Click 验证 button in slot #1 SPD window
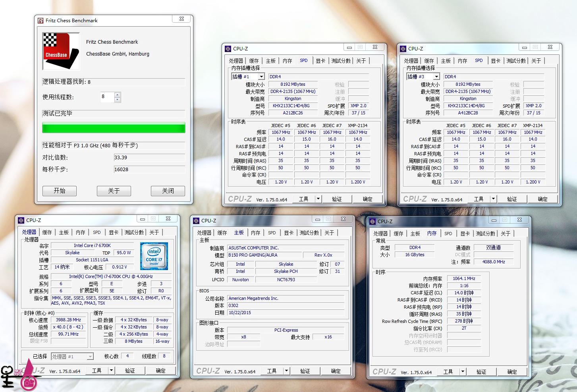Viewport: 577px width, 392px height. tap(337, 199)
